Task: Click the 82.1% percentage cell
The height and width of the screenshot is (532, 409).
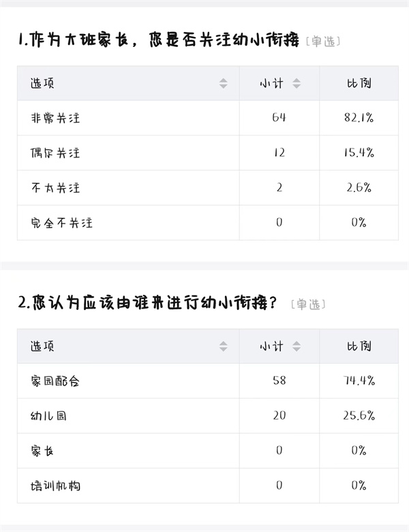Action: tap(359, 118)
